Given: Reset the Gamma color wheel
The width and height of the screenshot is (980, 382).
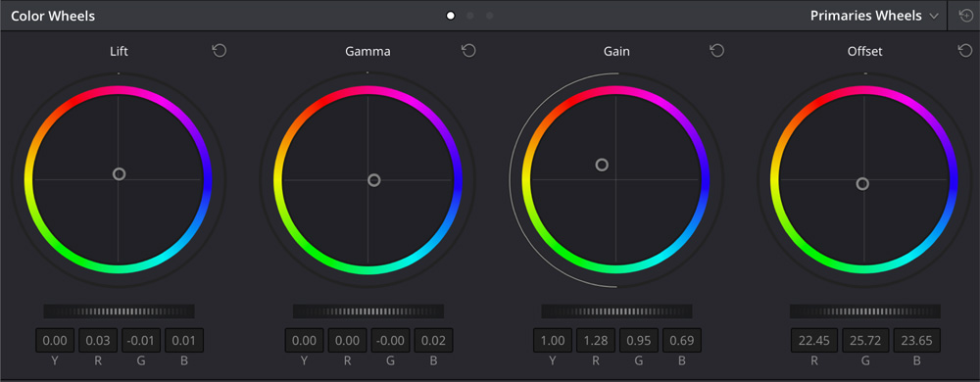Looking at the screenshot, I should [468, 51].
